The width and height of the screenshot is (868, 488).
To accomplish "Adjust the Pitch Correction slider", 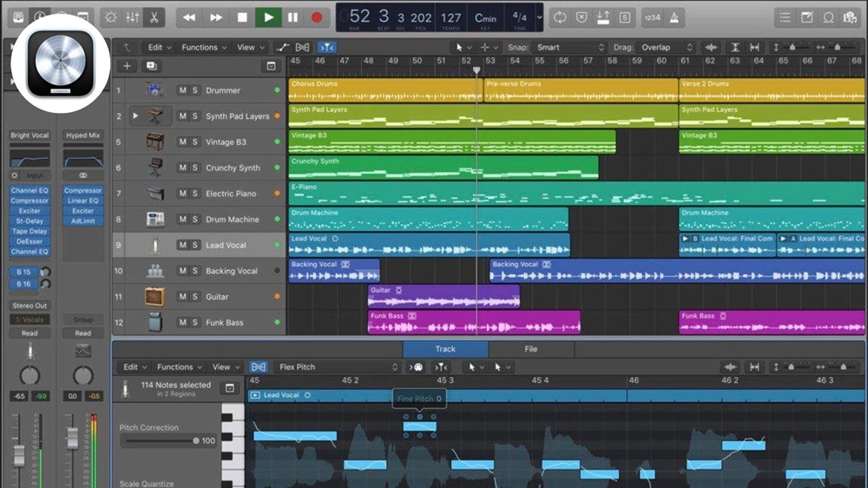I will pos(161,441).
